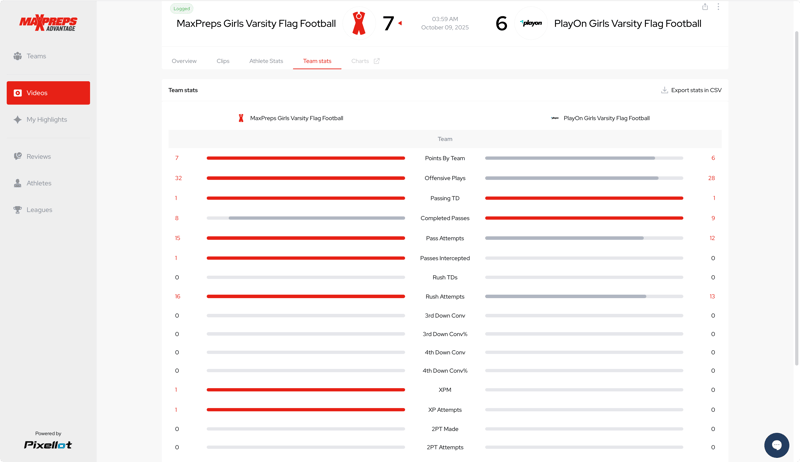The width and height of the screenshot is (800, 462).
Task: Click the '2PT Made' stat label
Action: pyautogui.click(x=445, y=429)
